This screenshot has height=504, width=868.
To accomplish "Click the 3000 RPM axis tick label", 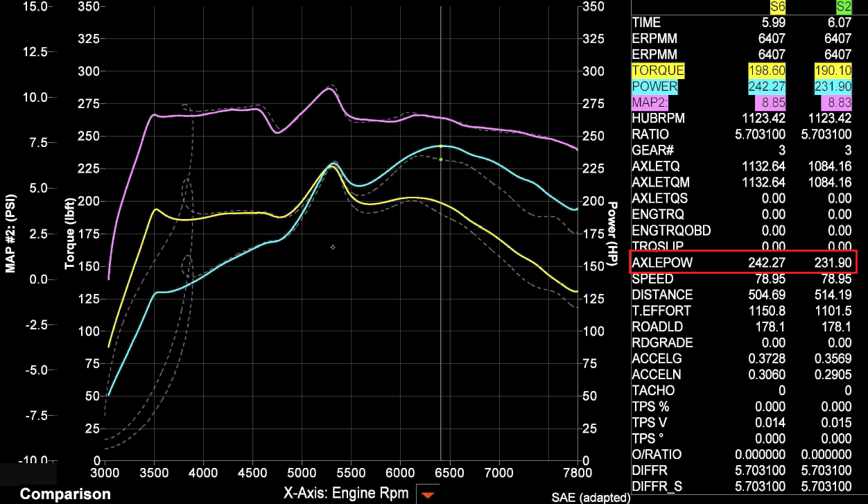I will click(x=104, y=472).
